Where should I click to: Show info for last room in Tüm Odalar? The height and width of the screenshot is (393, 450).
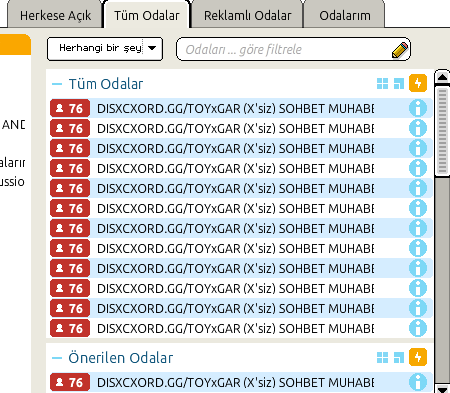pos(418,328)
